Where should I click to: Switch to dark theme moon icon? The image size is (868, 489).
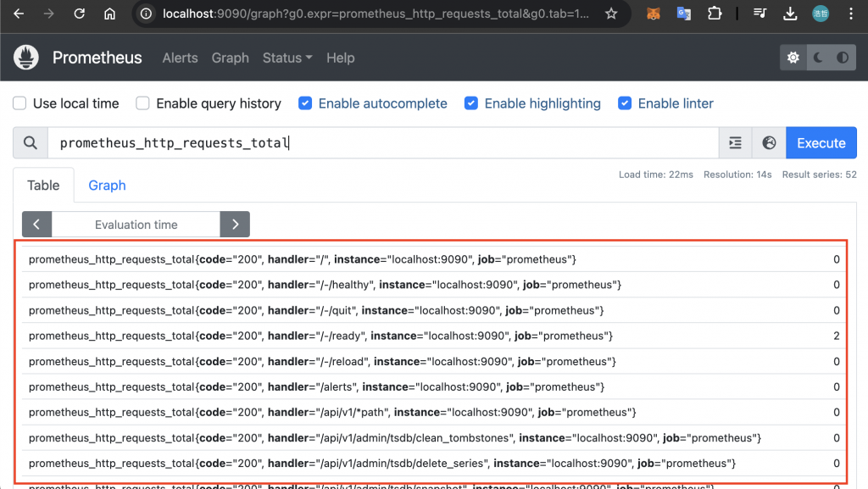click(x=818, y=58)
